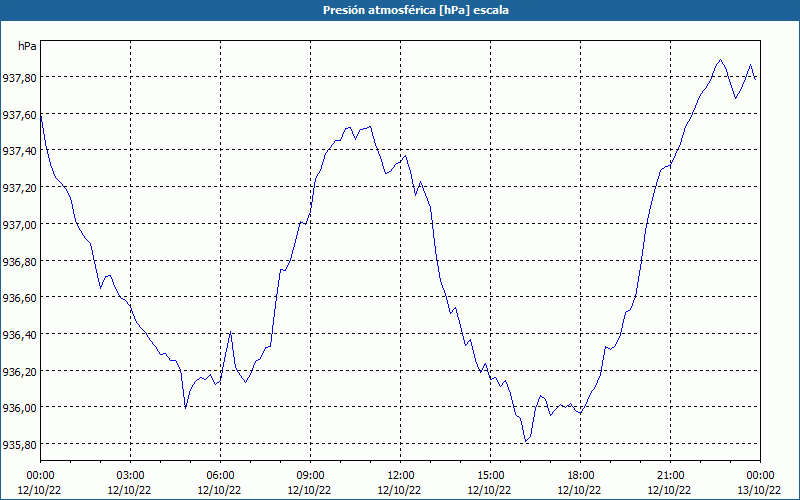Select the 936,20 y-axis label

coord(19,371)
